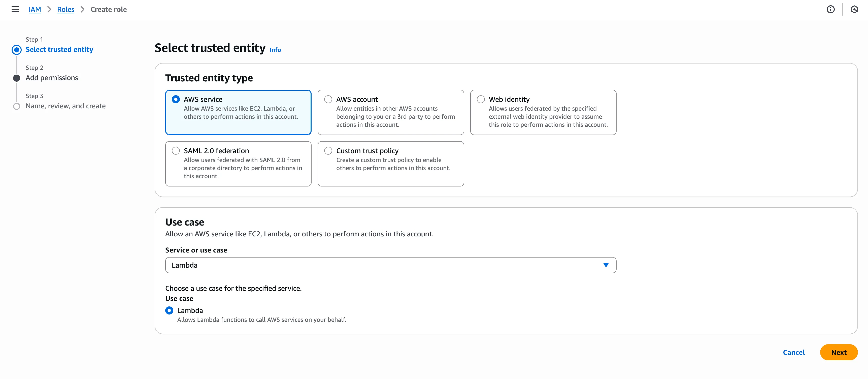
Task: Click the Step 3 wizard indicator circle
Action: point(17,107)
